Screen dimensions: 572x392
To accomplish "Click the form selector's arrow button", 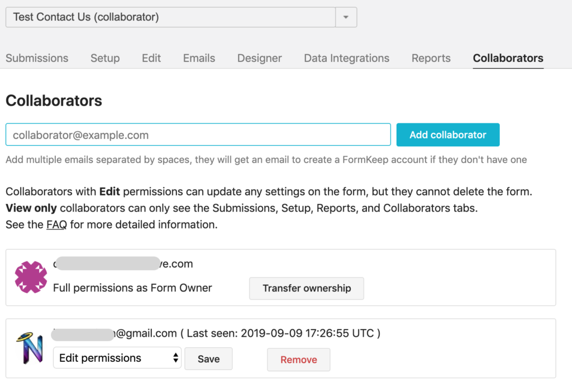I will tap(346, 17).
